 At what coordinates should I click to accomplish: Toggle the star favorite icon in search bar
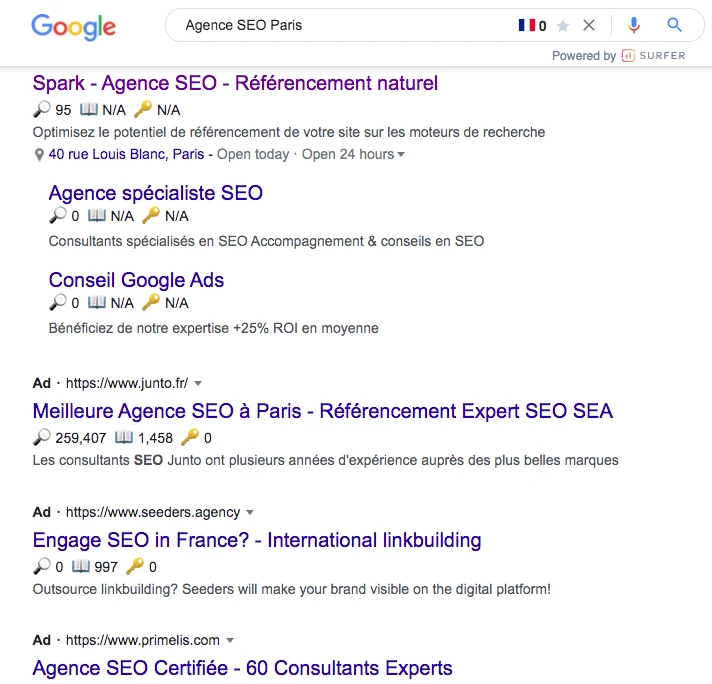coord(563,26)
